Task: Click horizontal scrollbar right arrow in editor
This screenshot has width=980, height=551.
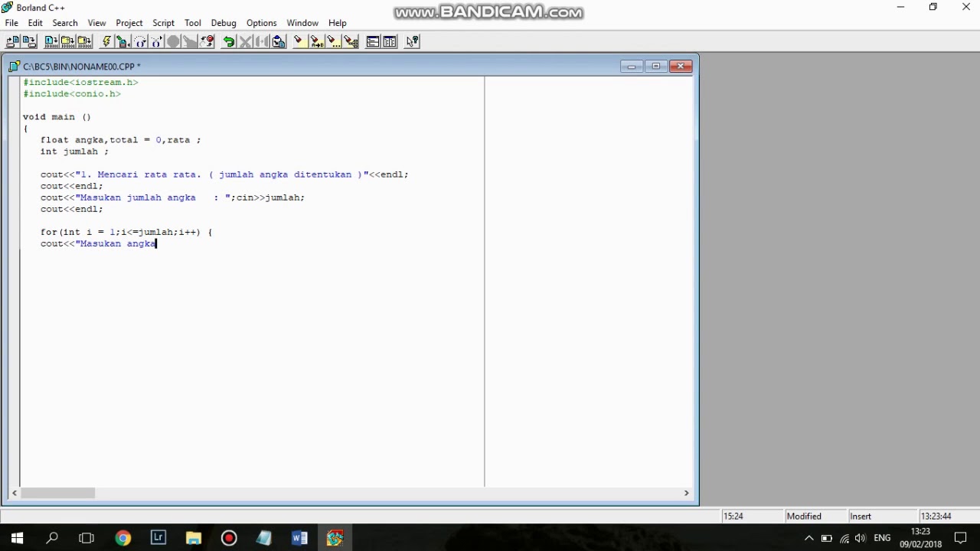Action: coord(686,494)
